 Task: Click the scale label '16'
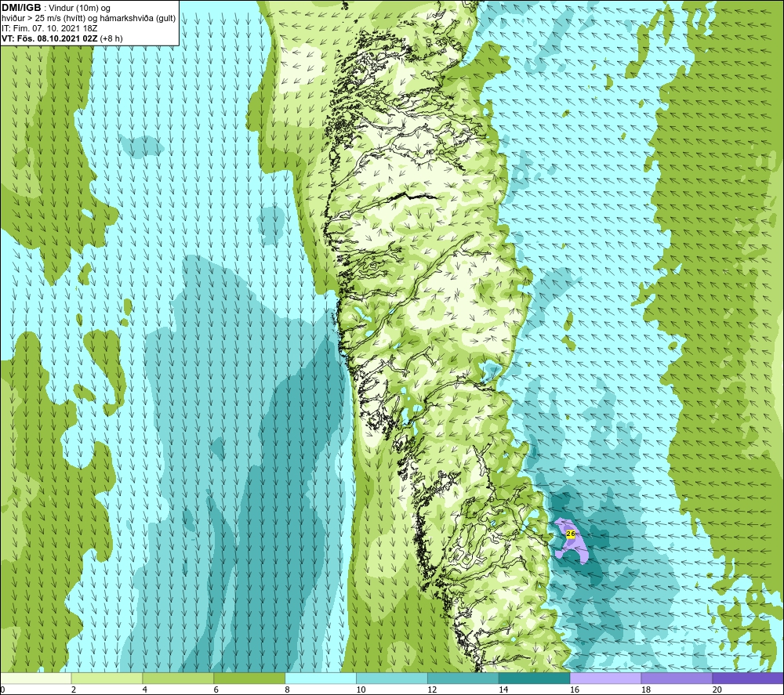[575, 690]
